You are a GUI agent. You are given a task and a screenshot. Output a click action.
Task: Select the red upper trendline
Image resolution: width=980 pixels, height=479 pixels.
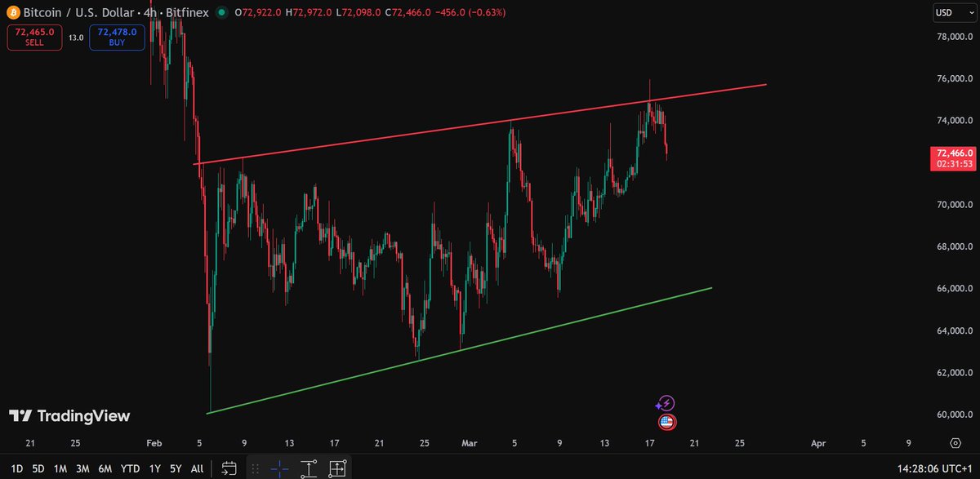point(482,125)
